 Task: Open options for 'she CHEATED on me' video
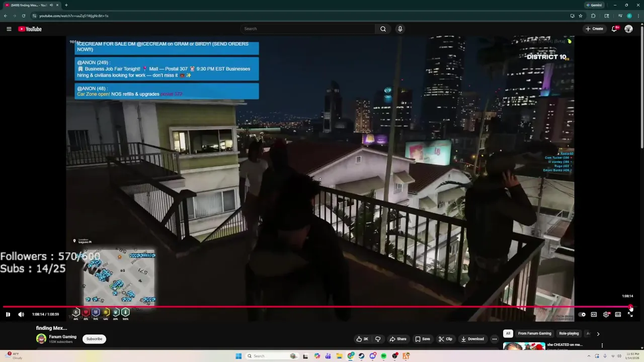tap(602, 345)
